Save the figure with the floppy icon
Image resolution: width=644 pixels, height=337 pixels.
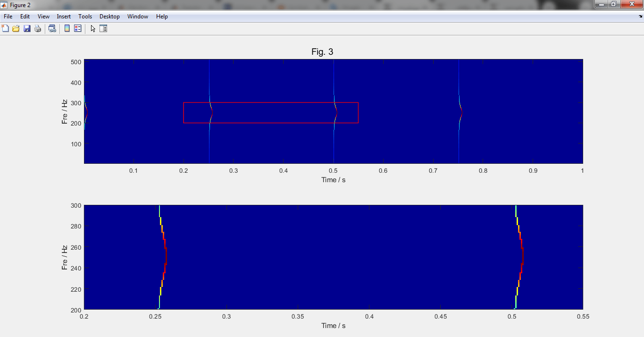coord(27,28)
